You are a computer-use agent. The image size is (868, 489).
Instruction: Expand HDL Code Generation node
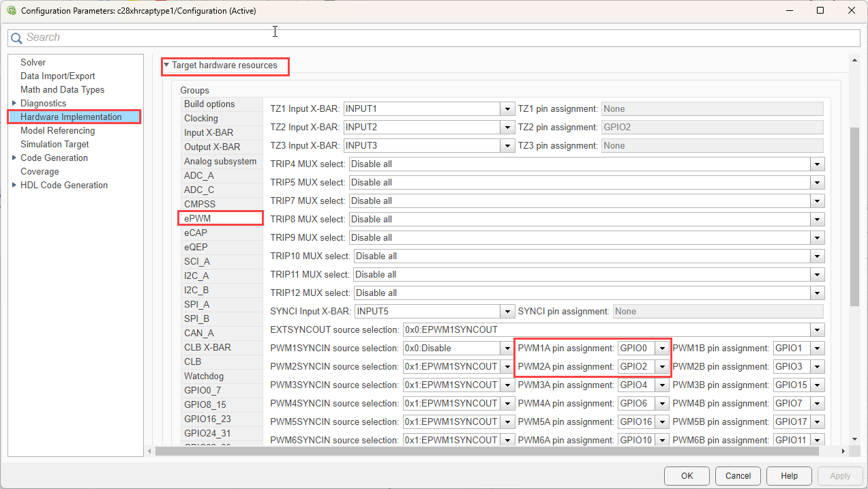[14, 185]
